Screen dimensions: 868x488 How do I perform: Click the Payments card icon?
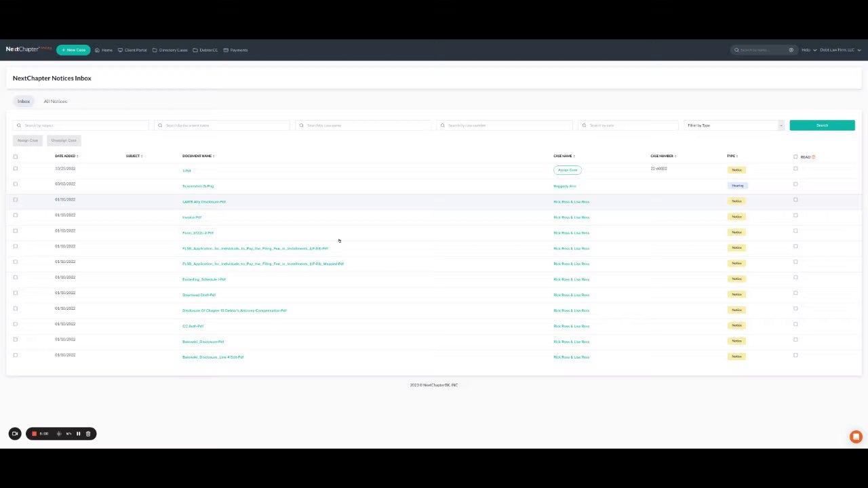226,50
